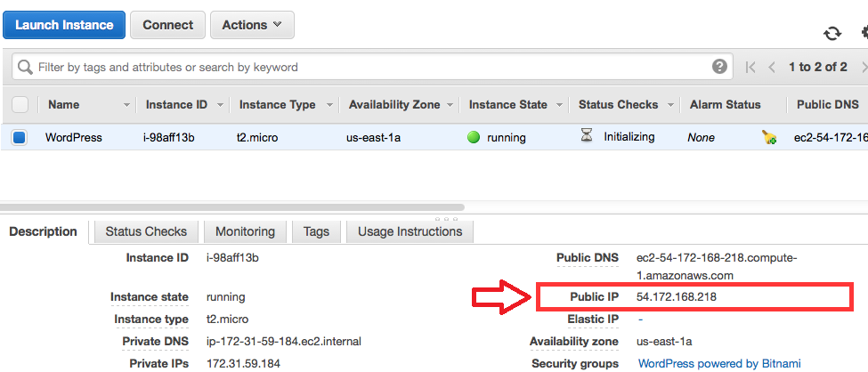Click the create alarm bell icon
868x372 pixels.
pos(769,137)
